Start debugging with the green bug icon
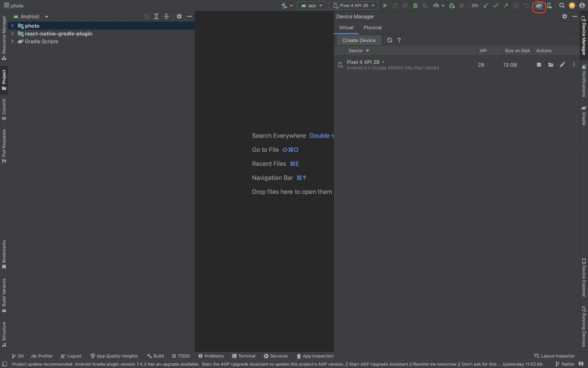The height and width of the screenshot is (368, 588). tap(415, 6)
